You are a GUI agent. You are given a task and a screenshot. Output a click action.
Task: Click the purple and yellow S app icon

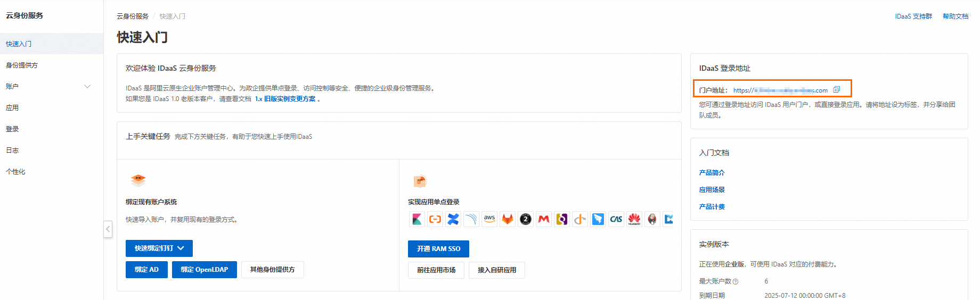point(562,219)
